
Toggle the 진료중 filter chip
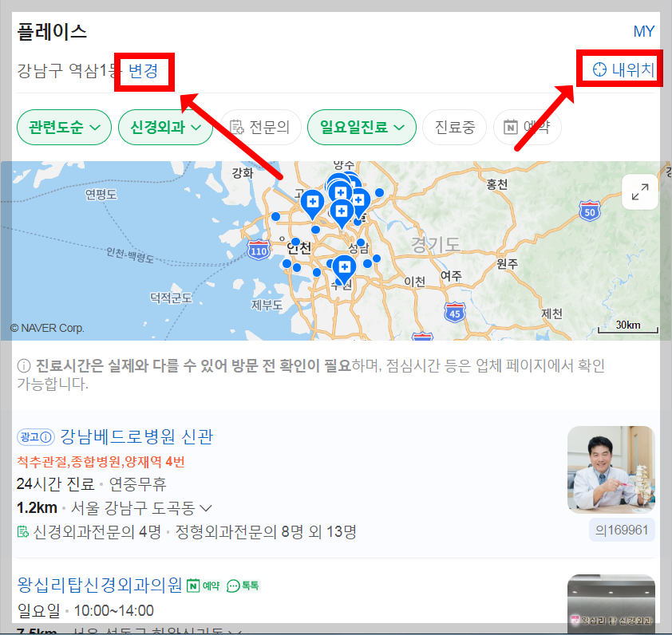455,128
